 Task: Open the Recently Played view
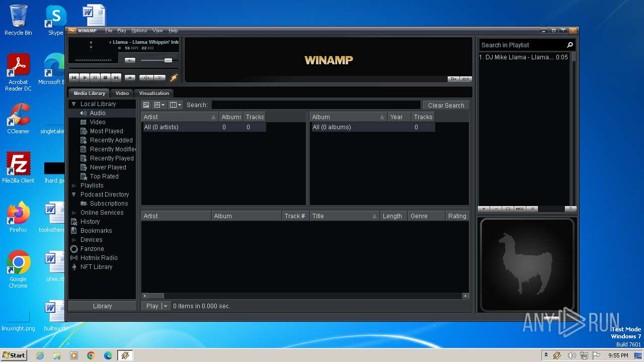(x=112, y=158)
